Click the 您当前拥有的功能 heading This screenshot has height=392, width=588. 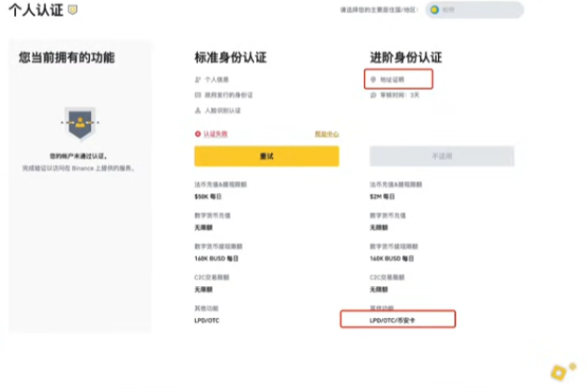point(67,57)
